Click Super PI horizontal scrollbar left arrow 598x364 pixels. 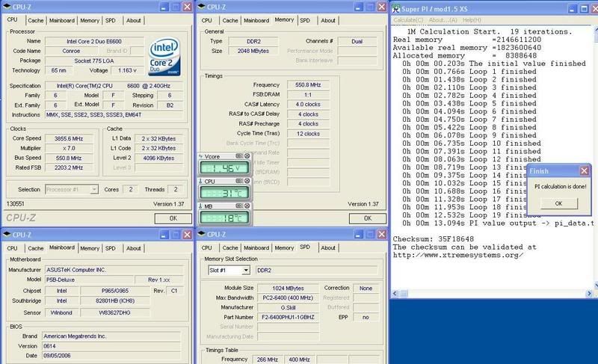tap(395, 293)
